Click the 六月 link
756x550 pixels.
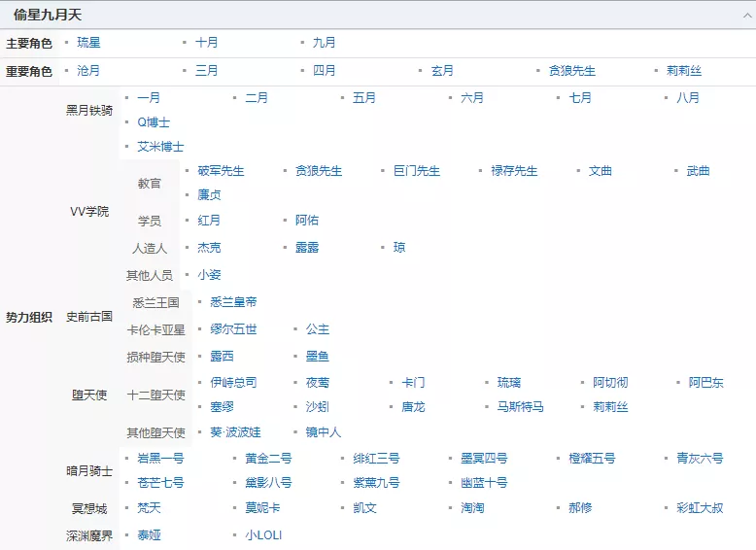tap(472, 98)
